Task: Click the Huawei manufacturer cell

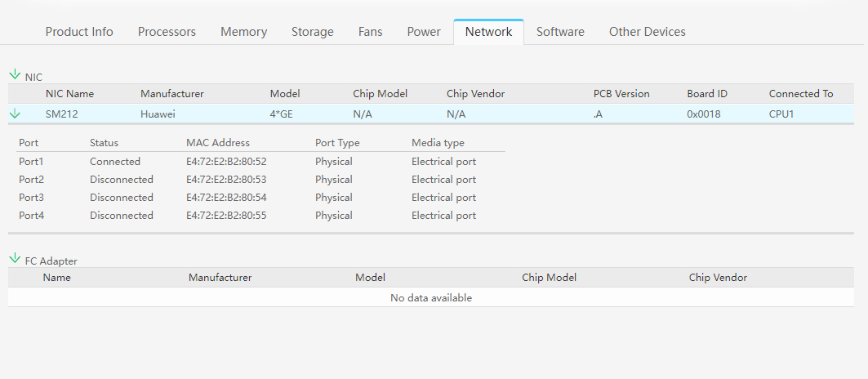Action: (158, 114)
